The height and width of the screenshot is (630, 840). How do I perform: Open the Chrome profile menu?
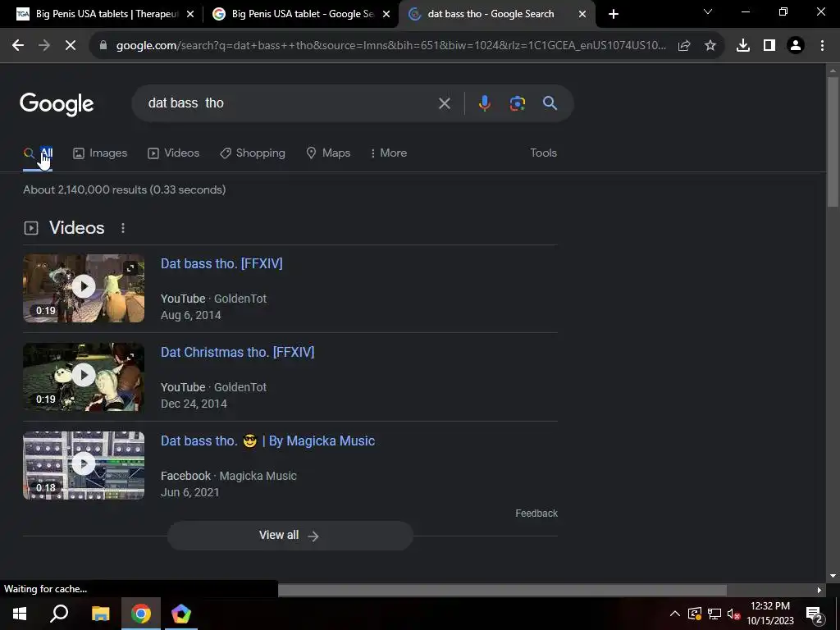[796, 46]
